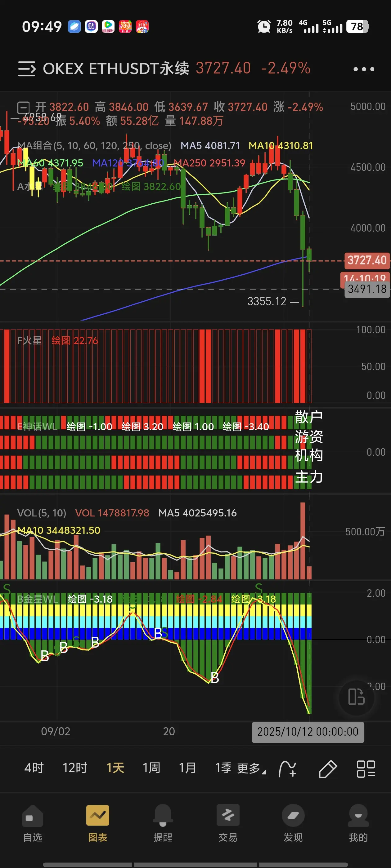Open the 我的 profile tab
391x868 pixels.
click(x=358, y=823)
